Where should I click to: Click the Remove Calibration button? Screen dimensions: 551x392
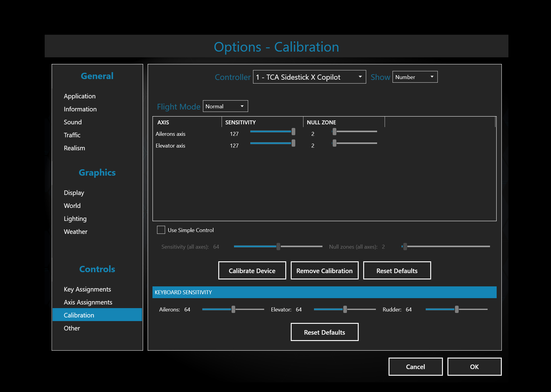pos(325,270)
